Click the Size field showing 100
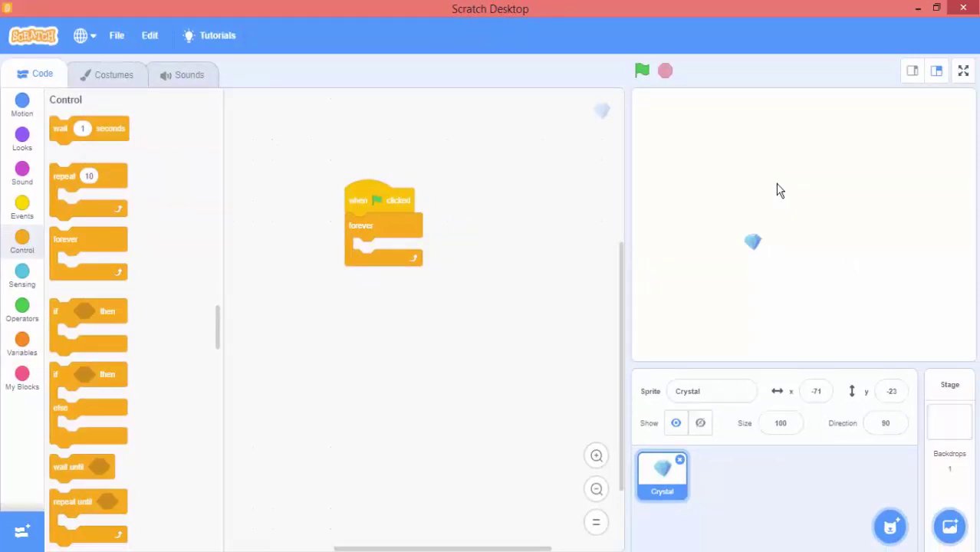Screen dimensions: 980x552 click(781, 423)
